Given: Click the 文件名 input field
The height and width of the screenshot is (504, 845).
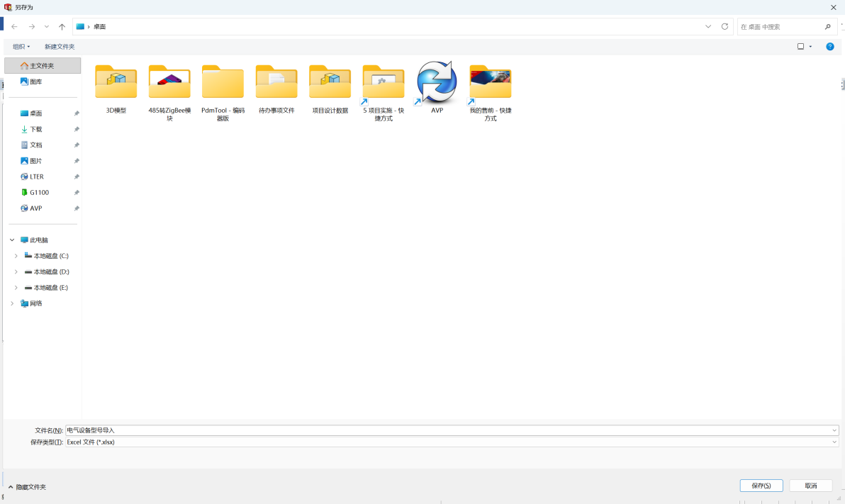Looking at the screenshot, I should (447, 430).
